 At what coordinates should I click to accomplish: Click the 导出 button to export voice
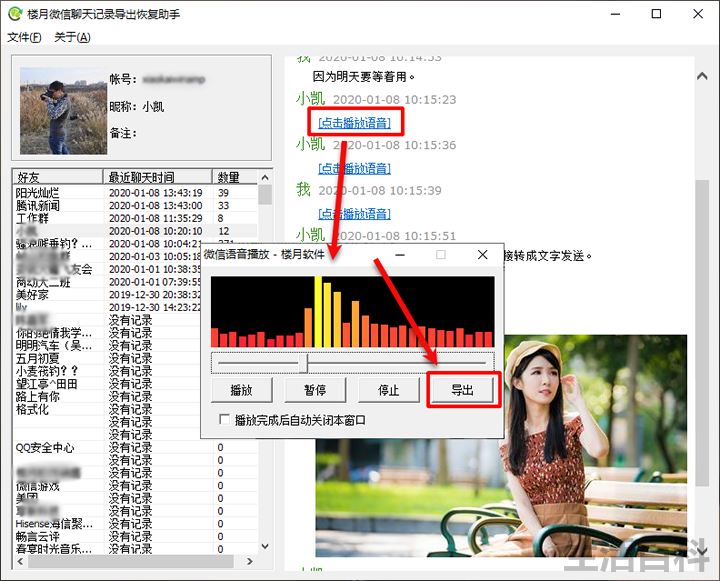(462, 390)
